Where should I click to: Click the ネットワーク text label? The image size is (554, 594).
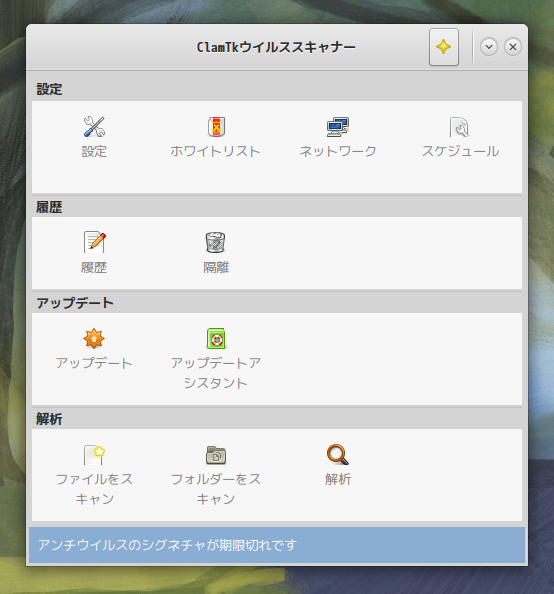[338, 152]
